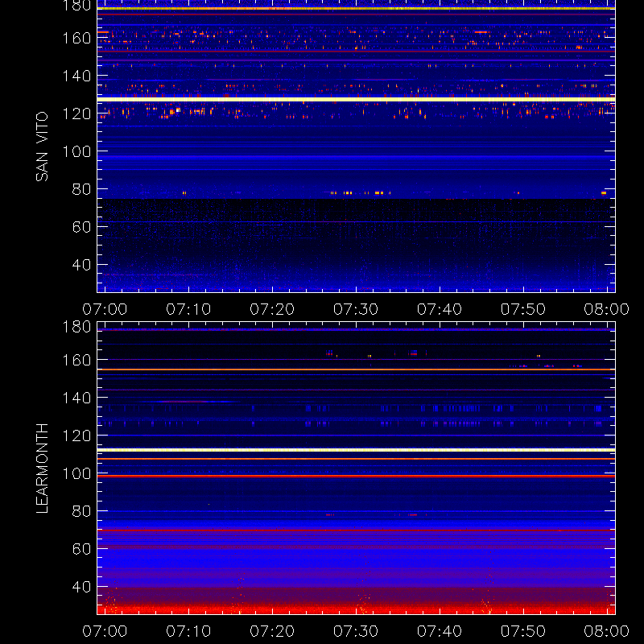Select 100 tick label on SAN VITO plot
Screen dimensions: 644x644
coord(76,151)
